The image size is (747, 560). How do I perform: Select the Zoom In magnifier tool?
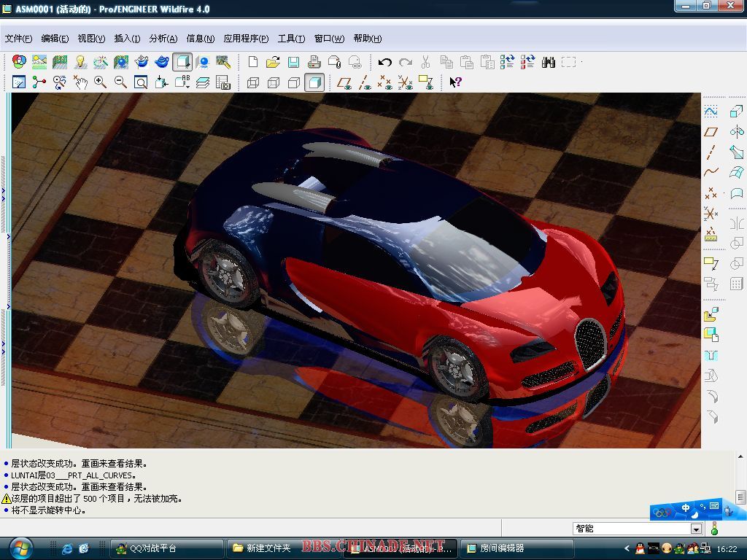(100, 82)
